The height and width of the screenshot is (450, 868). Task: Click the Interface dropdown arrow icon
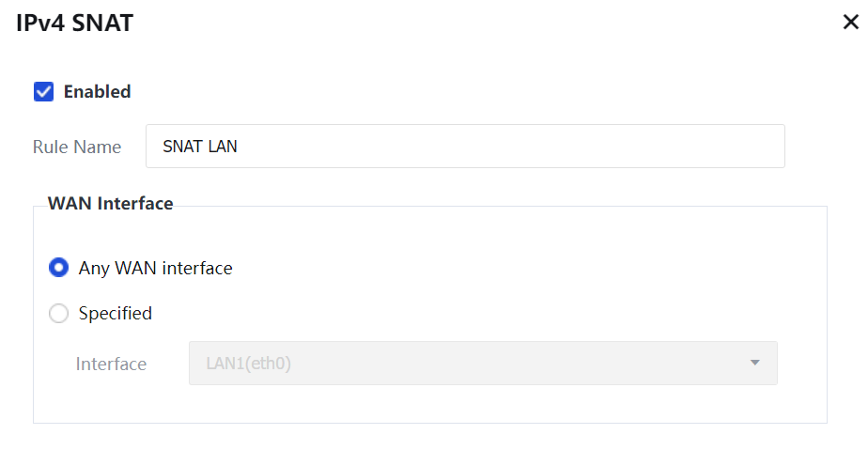pyautogui.click(x=754, y=364)
